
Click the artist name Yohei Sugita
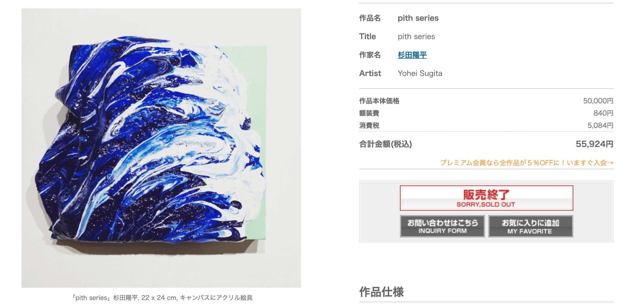point(420,73)
